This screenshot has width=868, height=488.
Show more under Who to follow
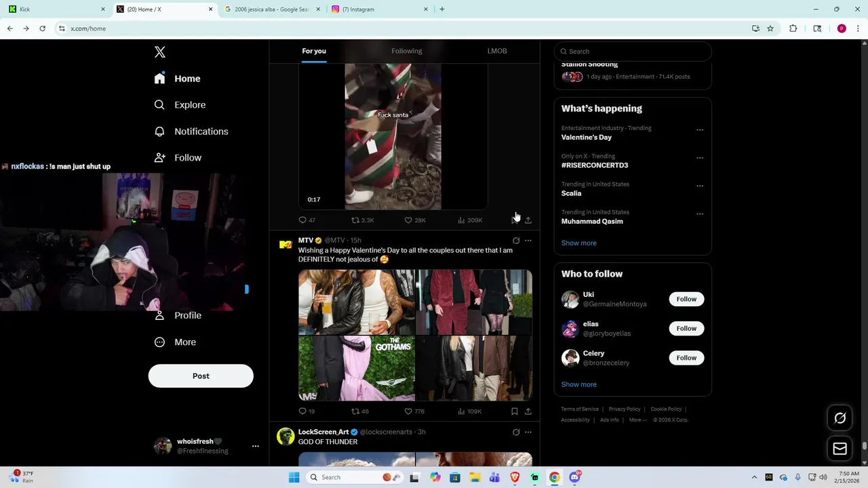click(x=578, y=384)
